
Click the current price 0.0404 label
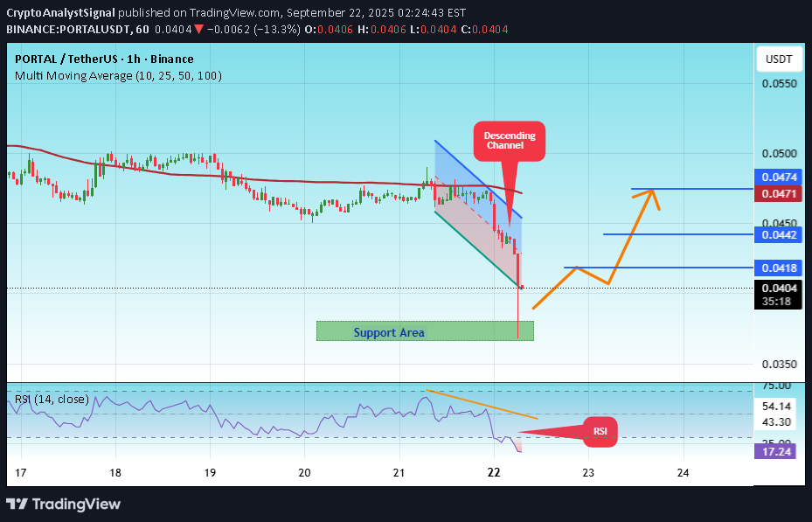pos(778,288)
